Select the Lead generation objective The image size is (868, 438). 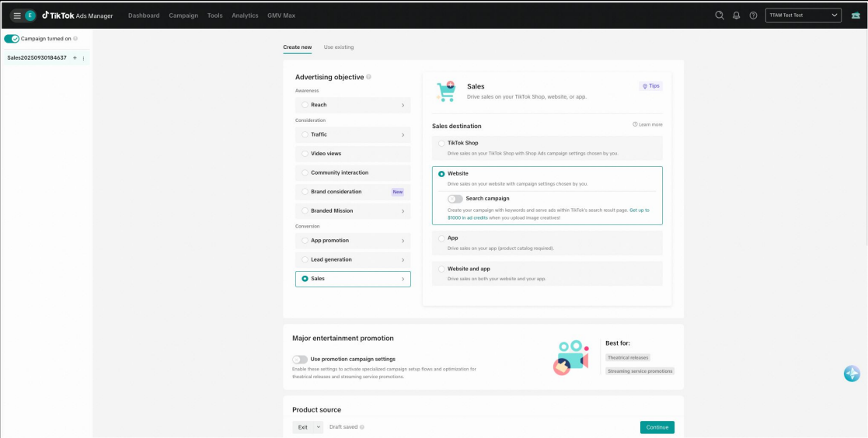coord(353,260)
